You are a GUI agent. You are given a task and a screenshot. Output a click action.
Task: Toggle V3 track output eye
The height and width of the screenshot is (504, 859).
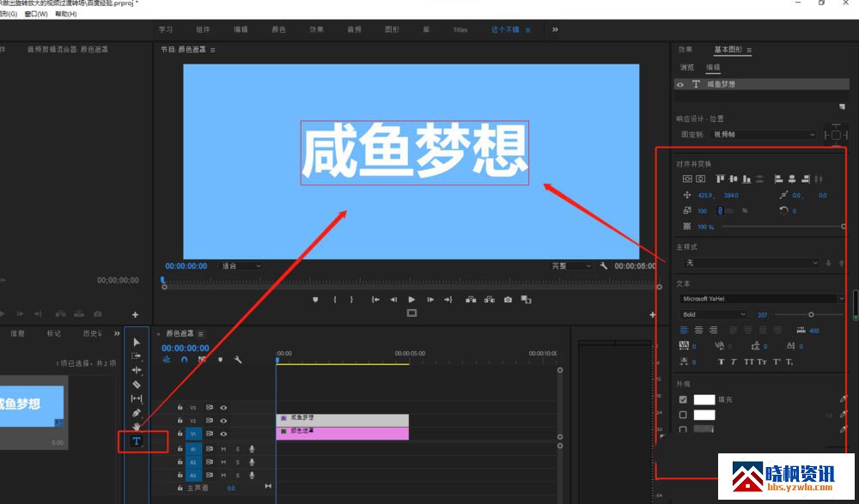click(x=223, y=408)
